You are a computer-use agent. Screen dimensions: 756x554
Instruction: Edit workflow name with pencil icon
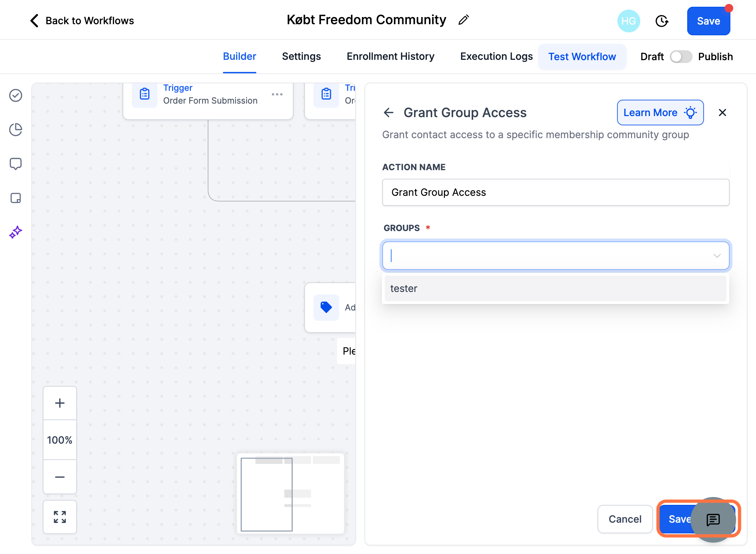pos(464,20)
